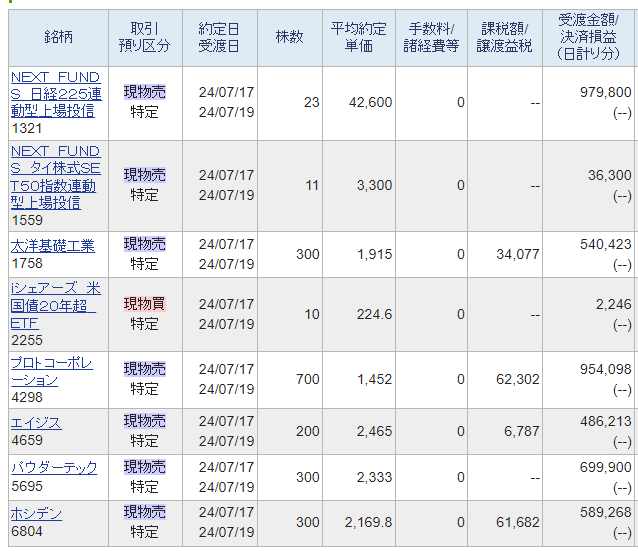
Task: Click tax amount 34,077
Action: 518,254
